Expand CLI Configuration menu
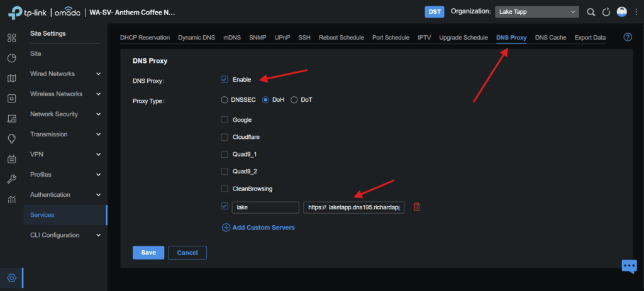 point(65,235)
